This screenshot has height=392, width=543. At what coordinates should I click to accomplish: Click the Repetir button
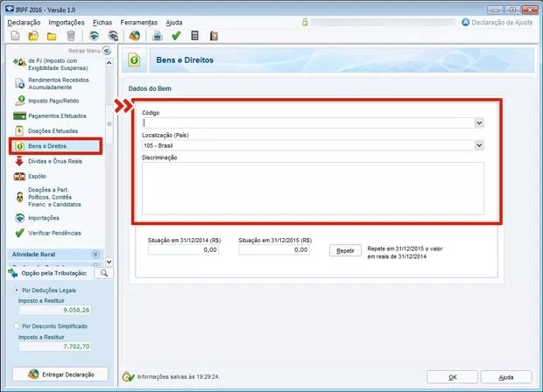(345, 250)
